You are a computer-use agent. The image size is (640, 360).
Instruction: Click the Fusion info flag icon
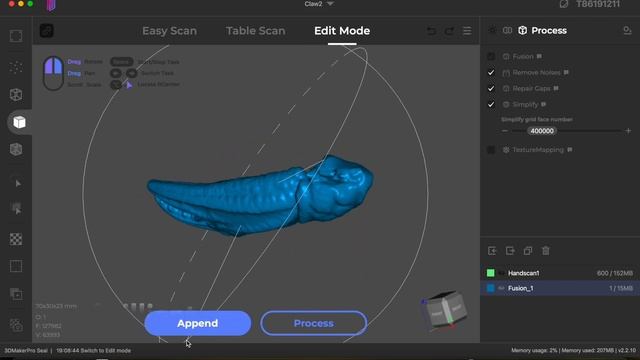click(x=539, y=56)
